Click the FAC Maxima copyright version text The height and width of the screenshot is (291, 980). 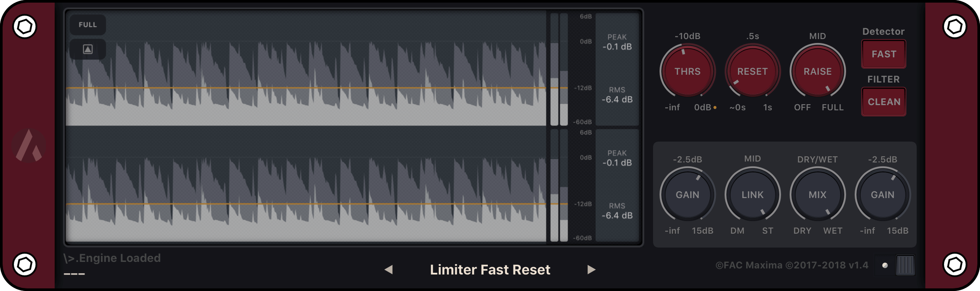click(x=792, y=265)
